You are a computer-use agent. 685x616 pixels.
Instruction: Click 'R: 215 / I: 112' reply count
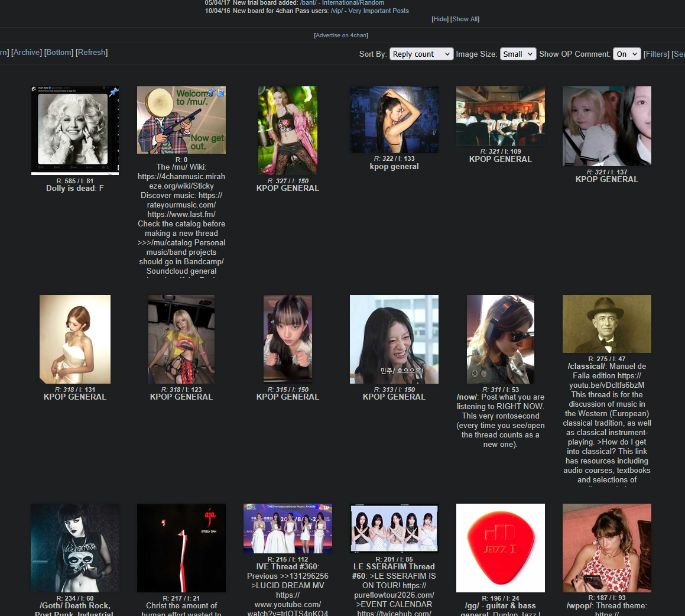click(287, 560)
